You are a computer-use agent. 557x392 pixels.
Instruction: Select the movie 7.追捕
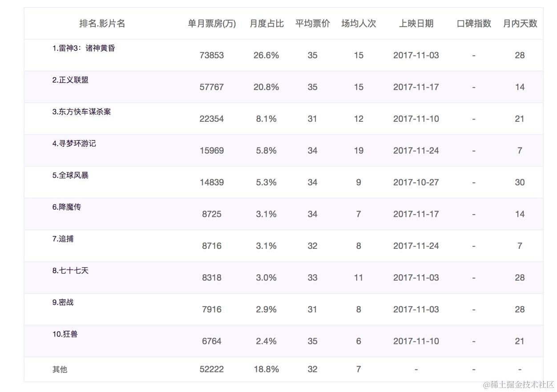tap(63, 239)
